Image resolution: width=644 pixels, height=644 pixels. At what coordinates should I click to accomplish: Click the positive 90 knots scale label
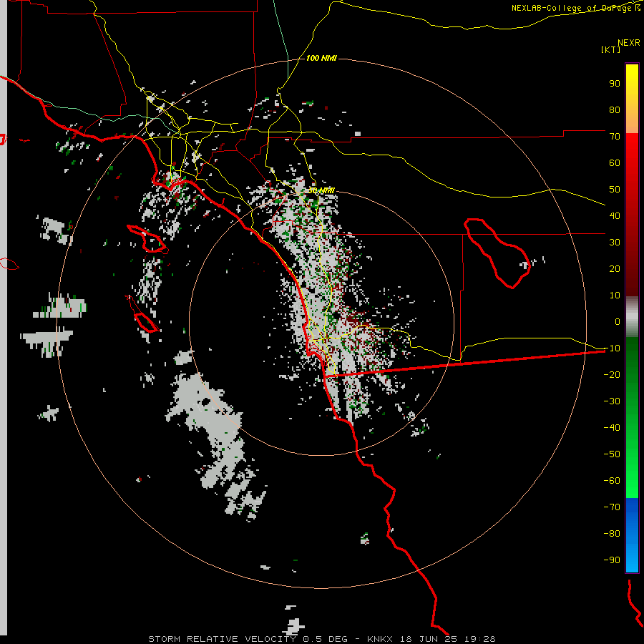click(x=615, y=84)
